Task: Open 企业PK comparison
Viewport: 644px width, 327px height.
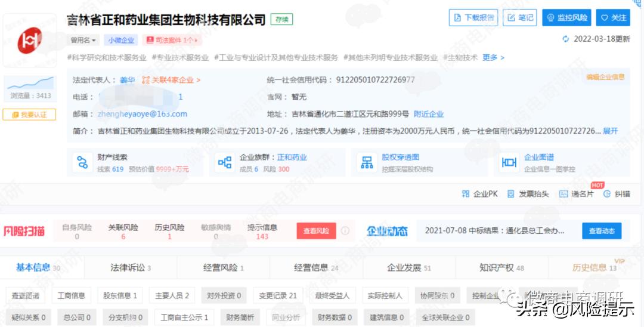Action: [479, 194]
